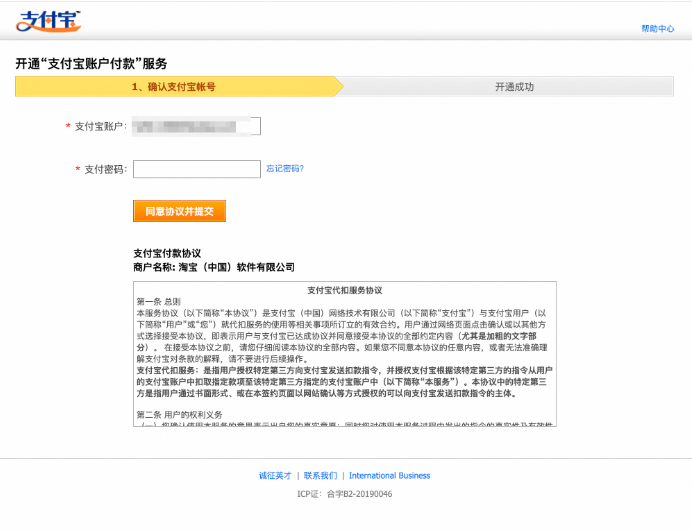
Task: Submit with 同意协议并提交 button
Action: 179,211
